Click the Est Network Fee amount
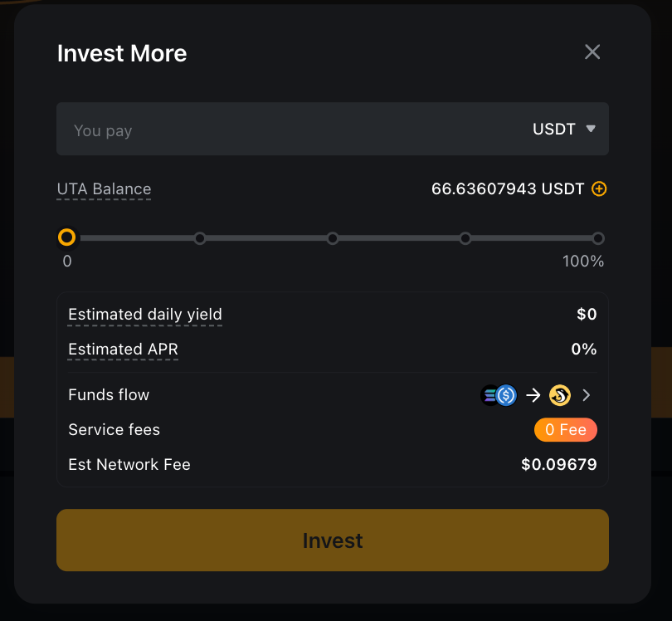672x621 pixels. pyautogui.click(x=558, y=465)
